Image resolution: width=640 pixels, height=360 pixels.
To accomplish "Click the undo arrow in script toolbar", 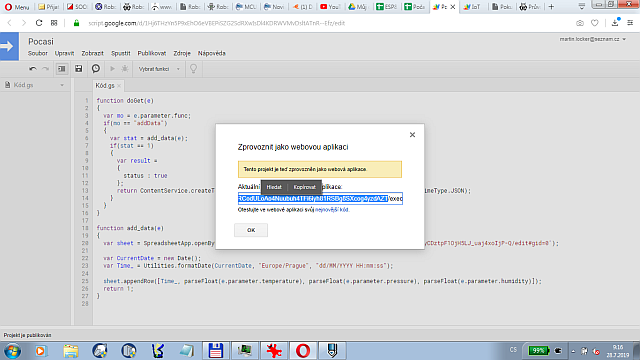I will (x=33, y=69).
